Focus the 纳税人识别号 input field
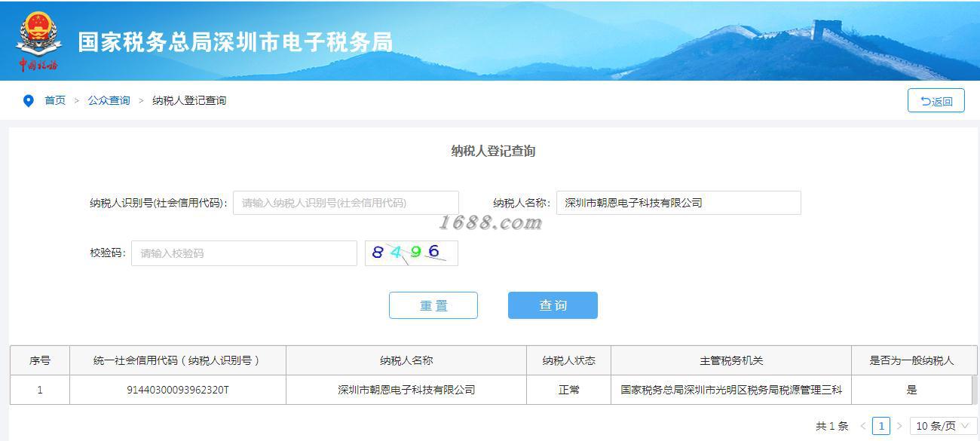The width and height of the screenshot is (980, 441). [x=345, y=203]
